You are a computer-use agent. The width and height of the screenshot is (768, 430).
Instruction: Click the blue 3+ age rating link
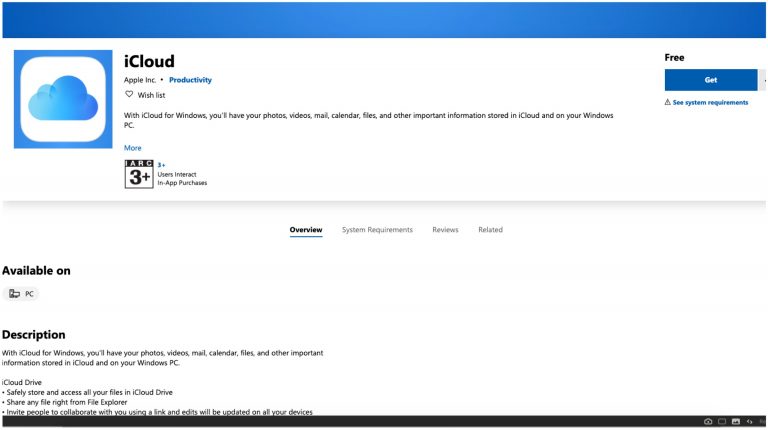(161, 165)
